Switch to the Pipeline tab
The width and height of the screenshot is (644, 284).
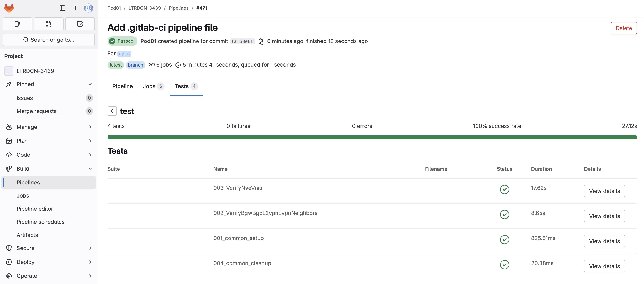123,86
